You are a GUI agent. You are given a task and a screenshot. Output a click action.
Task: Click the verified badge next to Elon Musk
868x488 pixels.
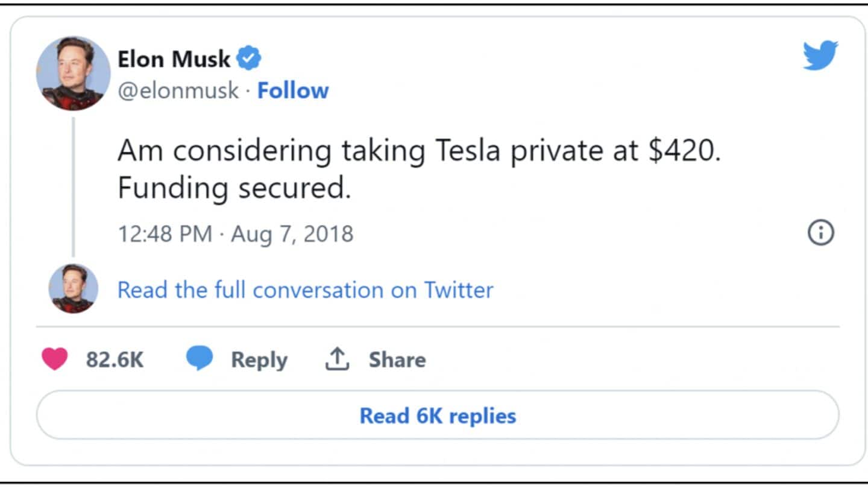249,58
